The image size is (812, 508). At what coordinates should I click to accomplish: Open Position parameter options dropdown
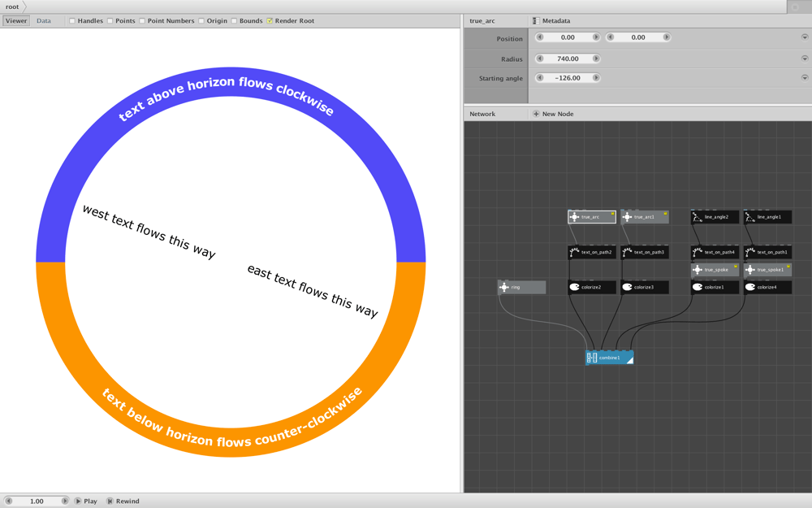click(805, 37)
